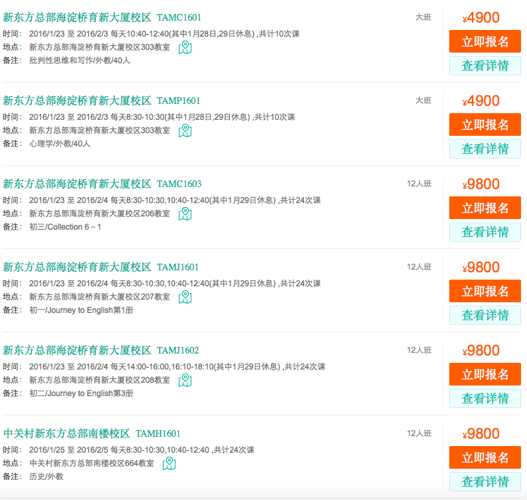Viewport: 527px width, 500px height.
Task: Click note 心理学/外教/40人
Action: pyautogui.click(x=60, y=144)
